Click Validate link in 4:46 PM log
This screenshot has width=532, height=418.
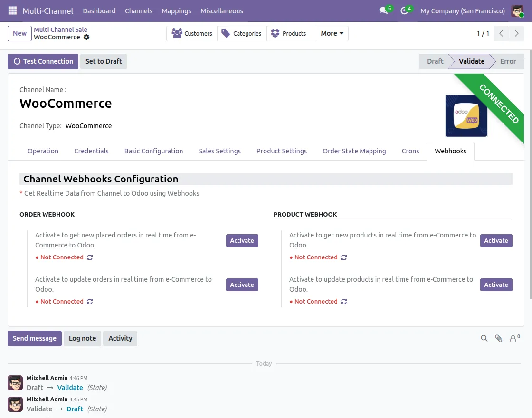(70, 388)
